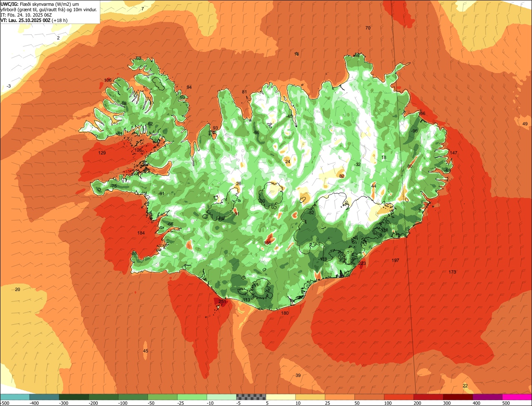Click the legend swatch between 300 and 400

tap(458, 397)
